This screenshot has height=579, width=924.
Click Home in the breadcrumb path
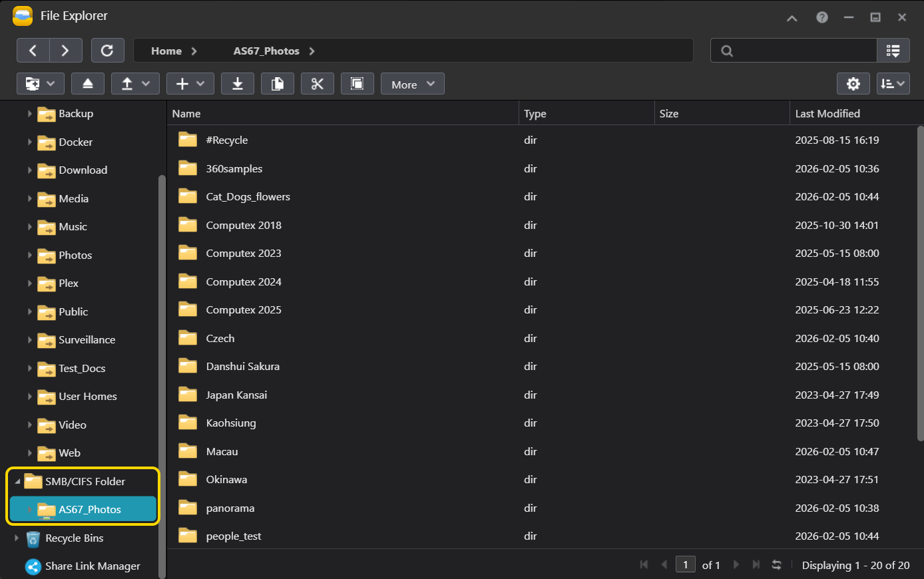[166, 51]
